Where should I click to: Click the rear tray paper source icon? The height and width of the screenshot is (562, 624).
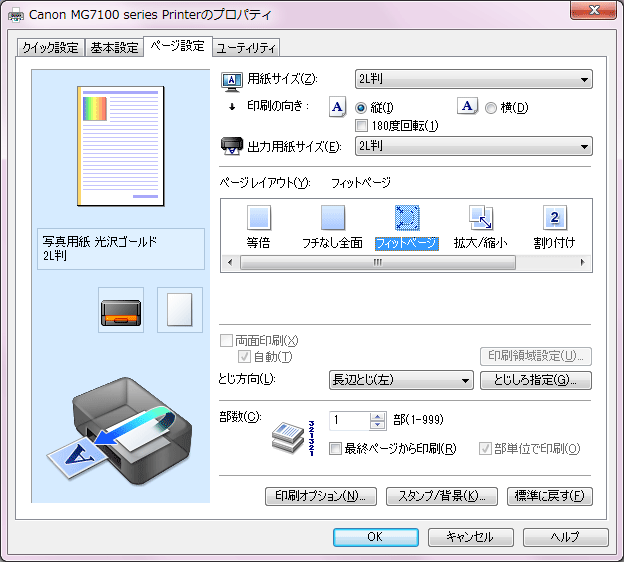pos(121,310)
